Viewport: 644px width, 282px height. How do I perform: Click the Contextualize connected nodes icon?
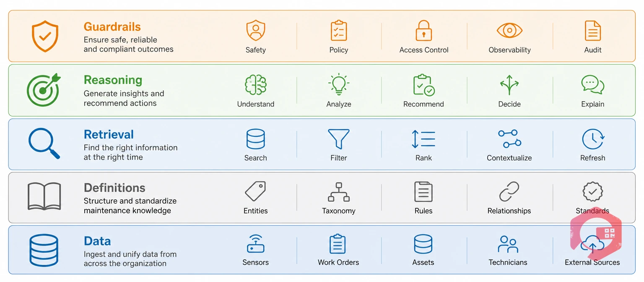(x=509, y=139)
